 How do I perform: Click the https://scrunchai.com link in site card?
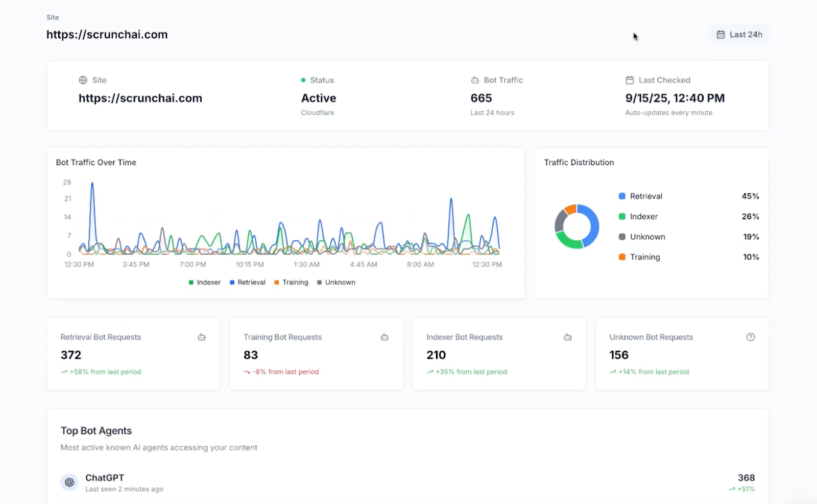(140, 98)
